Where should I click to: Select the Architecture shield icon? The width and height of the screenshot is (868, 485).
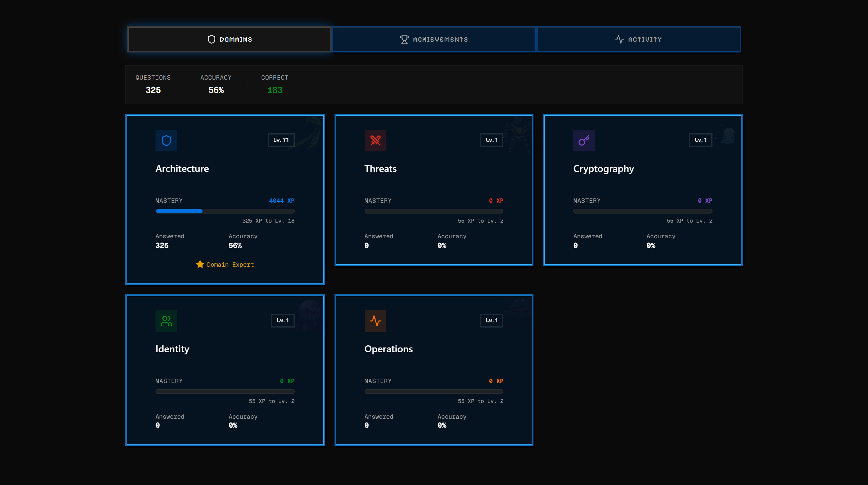click(x=166, y=140)
